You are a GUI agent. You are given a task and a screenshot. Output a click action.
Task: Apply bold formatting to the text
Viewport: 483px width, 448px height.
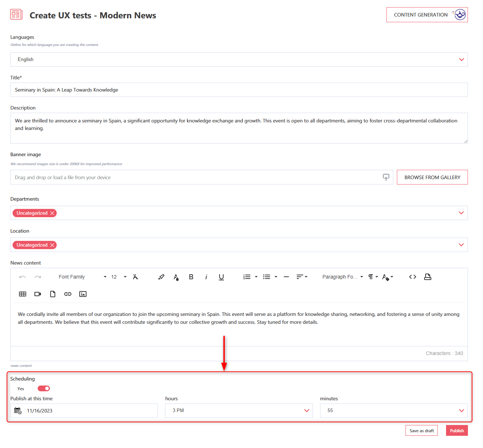coord(191,276)
